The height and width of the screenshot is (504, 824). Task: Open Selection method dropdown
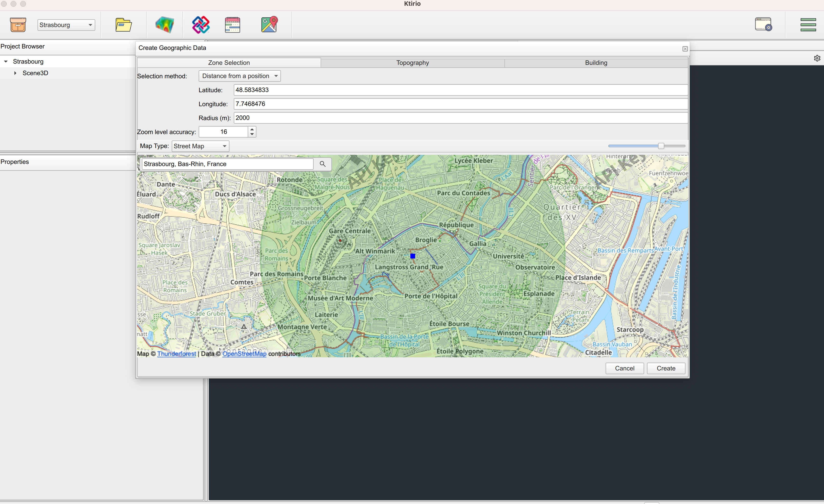(x=240, y=76)
